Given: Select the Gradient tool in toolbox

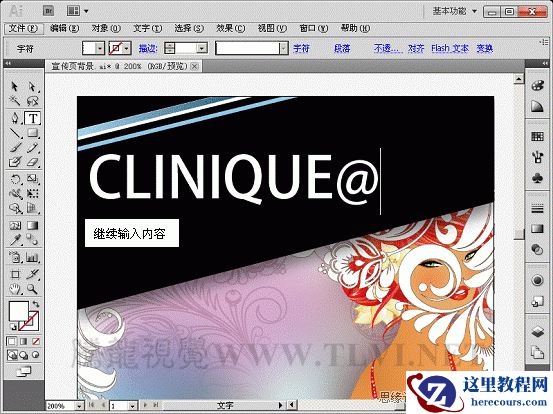Looking at the screenshot, I should click(x=32, y=225).
